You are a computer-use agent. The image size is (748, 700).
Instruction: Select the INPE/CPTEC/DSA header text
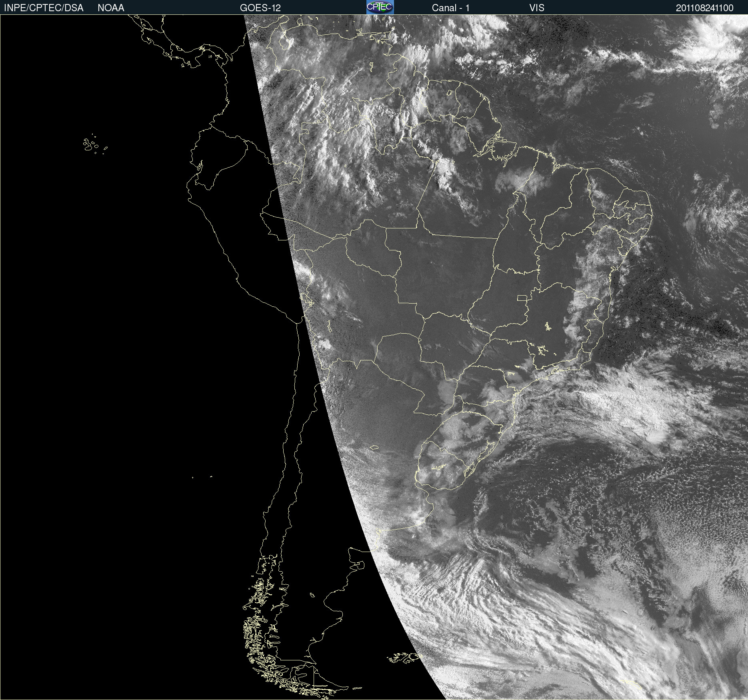[x=44, y=8]
